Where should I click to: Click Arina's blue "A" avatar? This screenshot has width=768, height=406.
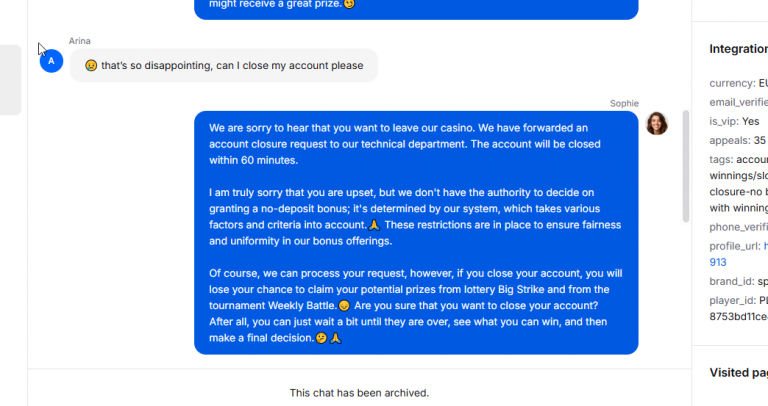(x=51, y=61)
